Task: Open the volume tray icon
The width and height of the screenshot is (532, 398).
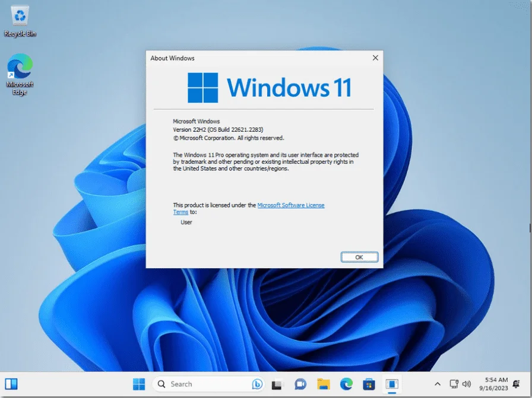Action: [x=467, y=384]
